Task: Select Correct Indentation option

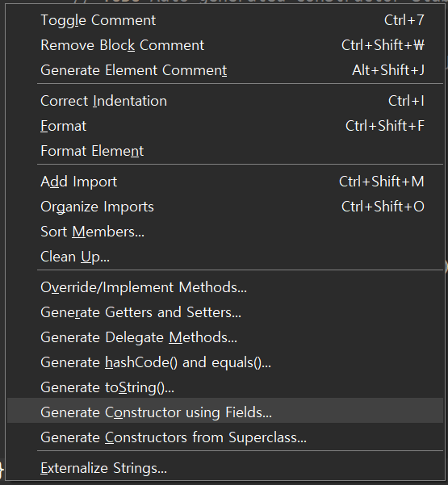Action: (x=225, y=101)
